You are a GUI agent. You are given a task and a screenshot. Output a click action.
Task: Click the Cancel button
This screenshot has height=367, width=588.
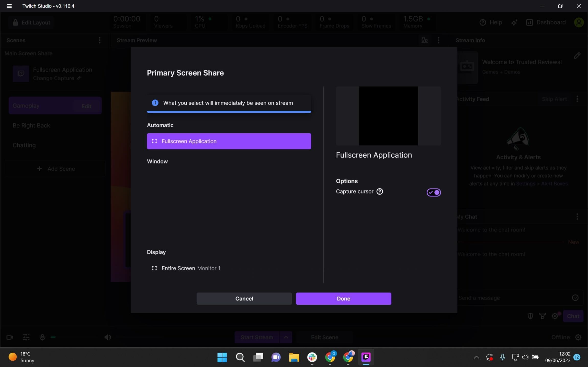pyautogui.click(x=244, y=299)
